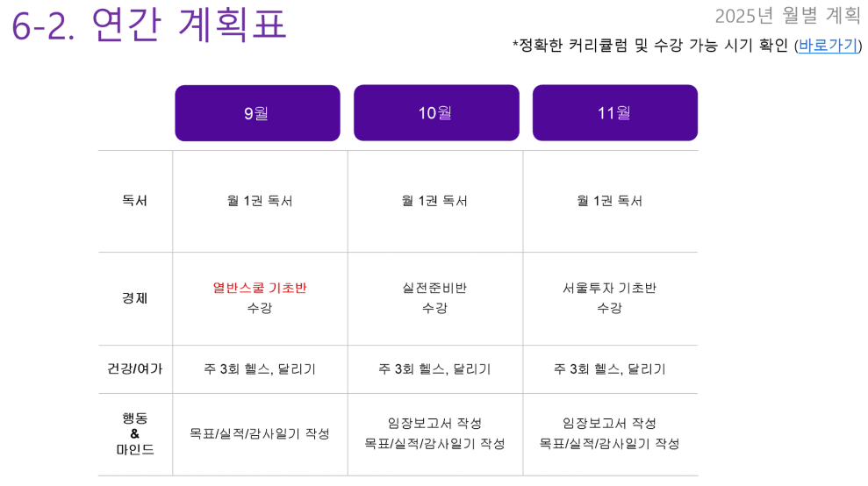Image resolution: width=868 pixels, height=486 pixels.
Task: Click September's 주 3회 헬스, 달리기 cell
Action: coord(260,369)
